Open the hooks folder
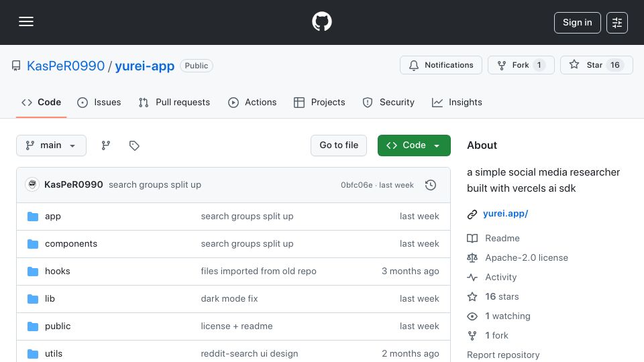This screenshot has width=644, height=362. tap(58, 271)
